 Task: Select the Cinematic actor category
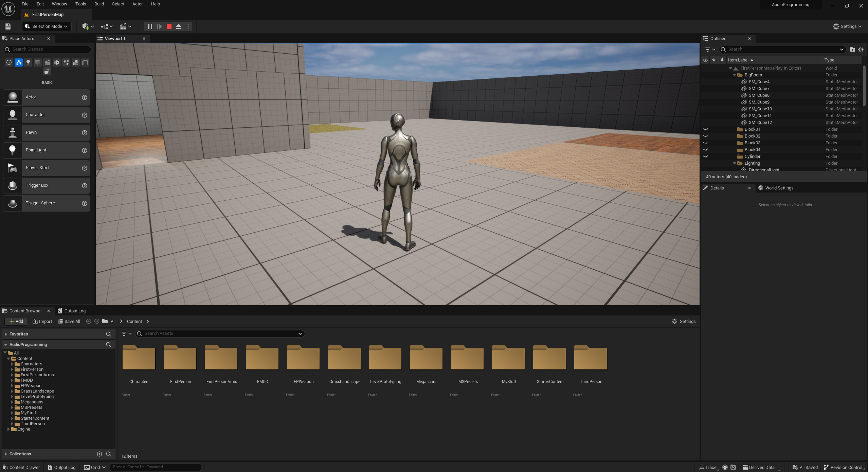[x=47, y=62]
